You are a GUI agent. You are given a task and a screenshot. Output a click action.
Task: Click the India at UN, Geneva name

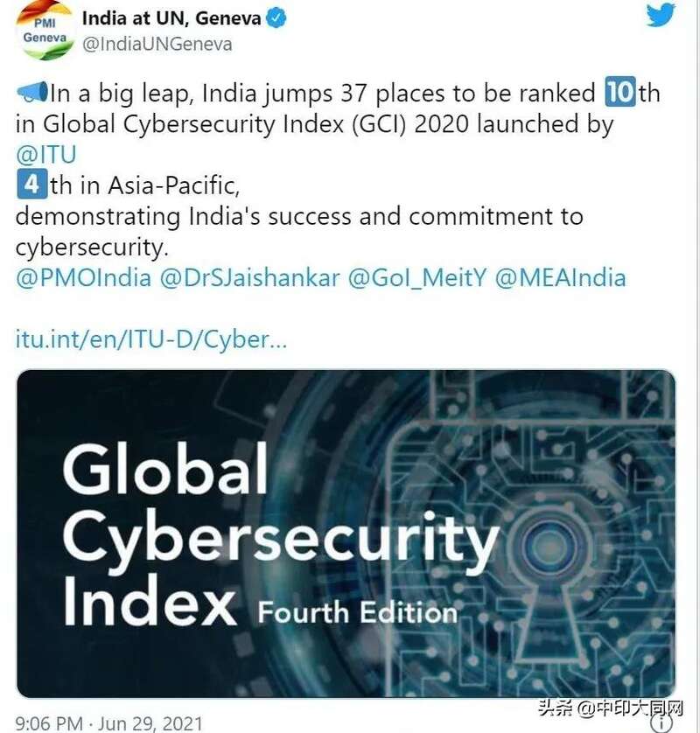171,18
